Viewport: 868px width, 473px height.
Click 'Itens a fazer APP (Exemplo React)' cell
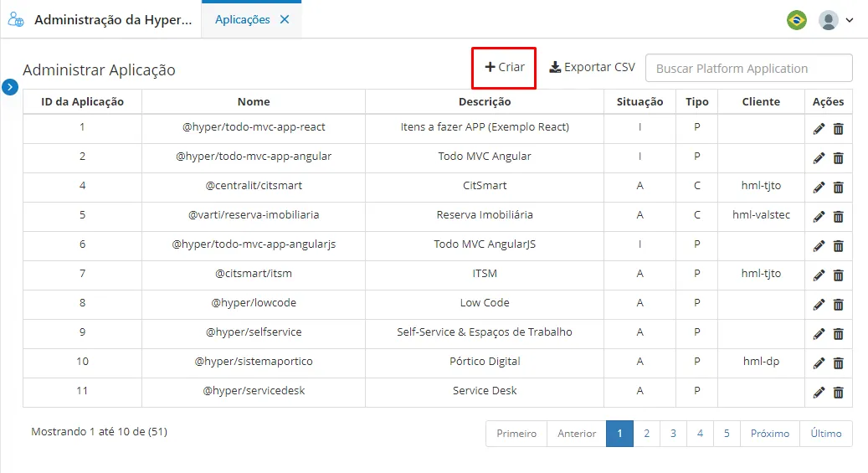coord(485,127)
